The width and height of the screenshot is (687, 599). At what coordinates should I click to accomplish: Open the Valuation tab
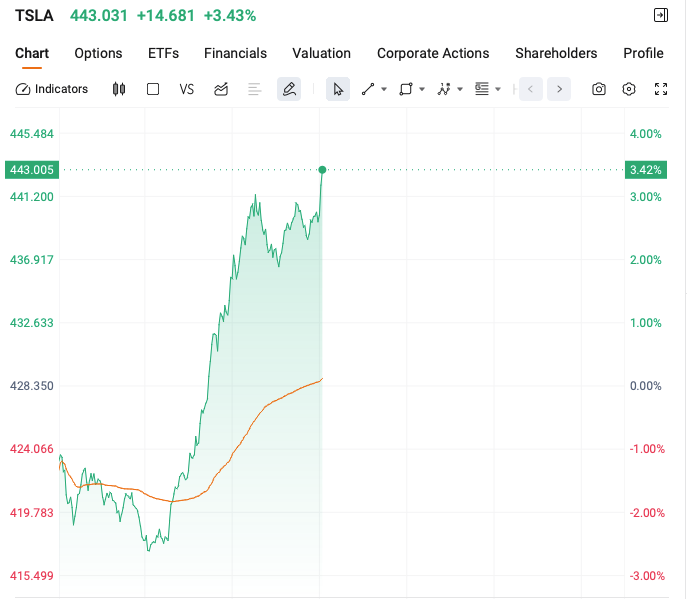(322, 53)
